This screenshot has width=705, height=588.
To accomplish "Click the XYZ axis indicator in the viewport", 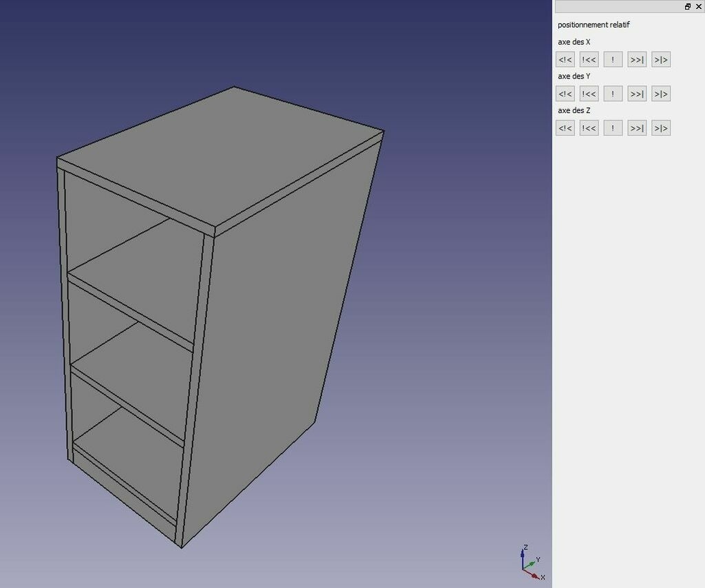I will [532, 563].
